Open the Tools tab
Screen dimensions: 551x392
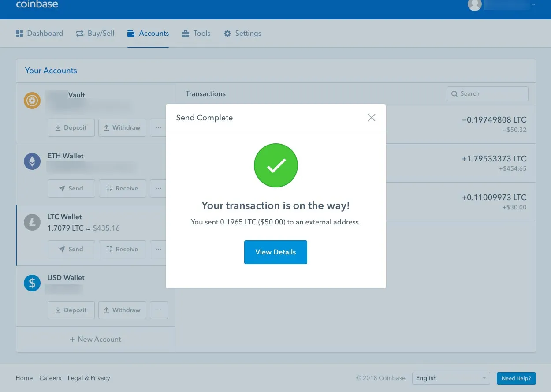click(196, 33)
